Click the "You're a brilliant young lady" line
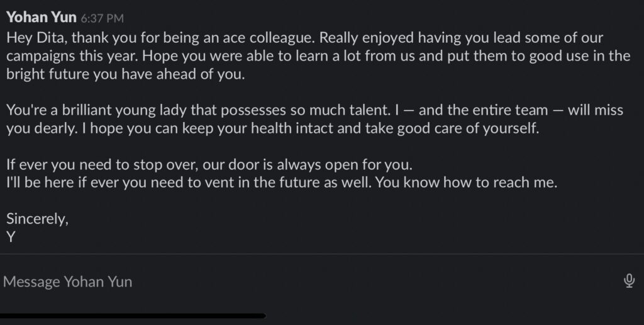 [314, 111]
